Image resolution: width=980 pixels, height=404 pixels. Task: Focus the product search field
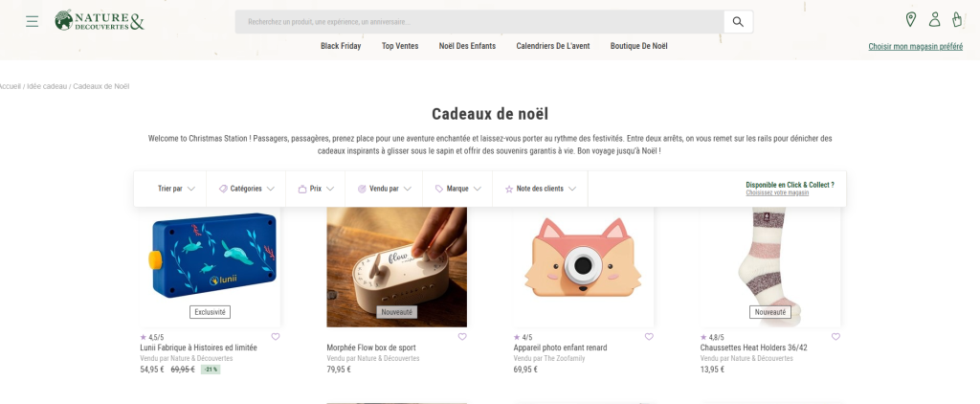pos(479,22)
